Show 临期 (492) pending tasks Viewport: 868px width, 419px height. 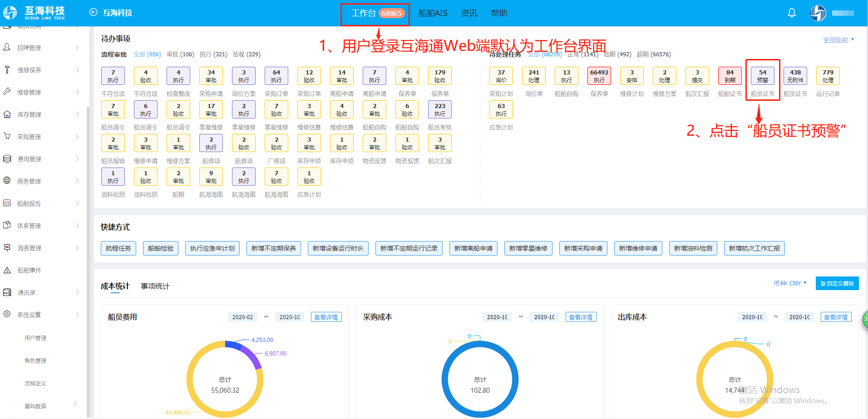point(618,54)
